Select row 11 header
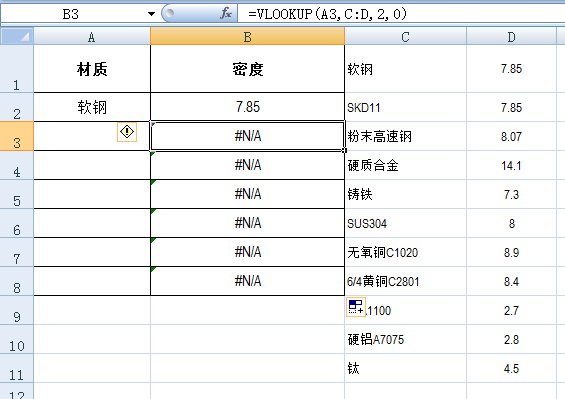565x399 pixels. pos(17,368)
